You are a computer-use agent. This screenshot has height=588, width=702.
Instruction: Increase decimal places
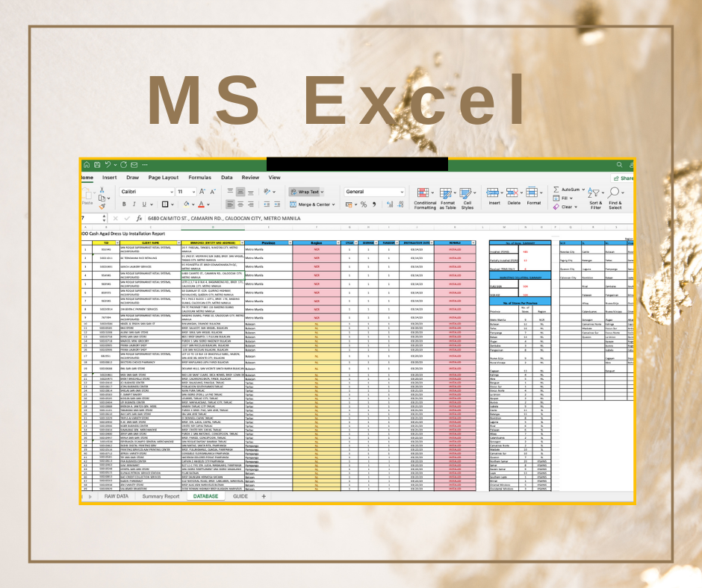click(x=390, y=204)
